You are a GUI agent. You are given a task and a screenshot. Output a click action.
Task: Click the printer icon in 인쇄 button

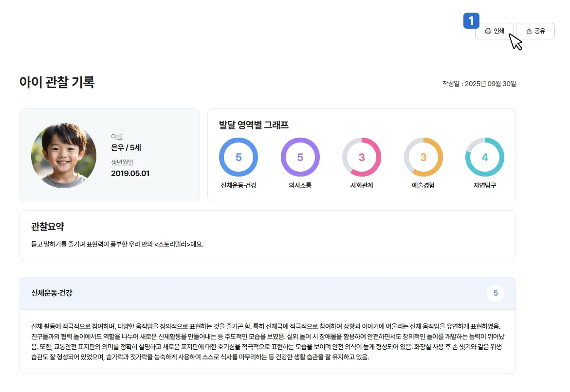(488, 31)
